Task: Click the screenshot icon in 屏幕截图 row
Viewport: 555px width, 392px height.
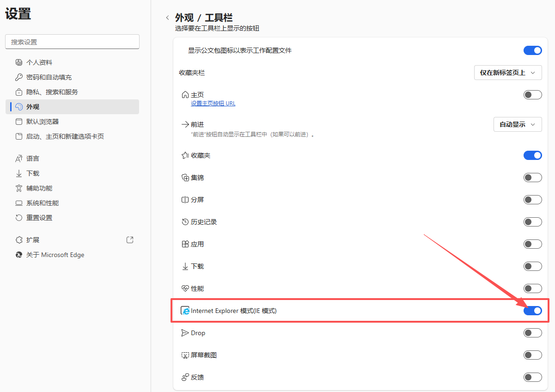Action: (185, 355)
